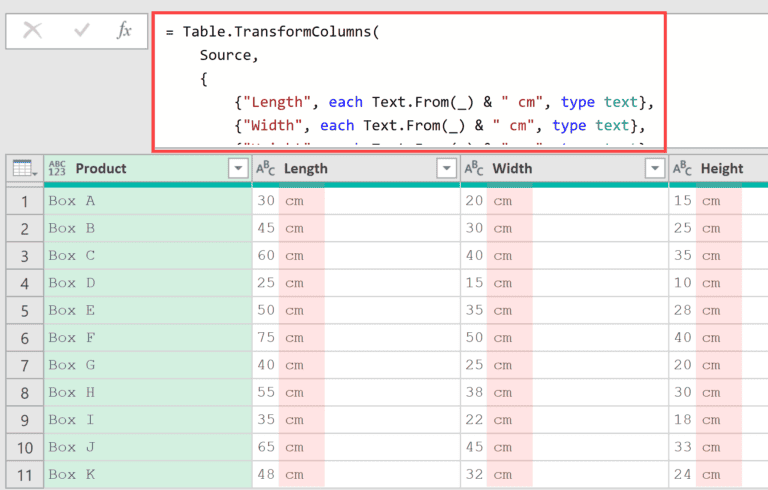Click the 38 cm Width cell
Screen dimensions: 768x490
[564, 393]
